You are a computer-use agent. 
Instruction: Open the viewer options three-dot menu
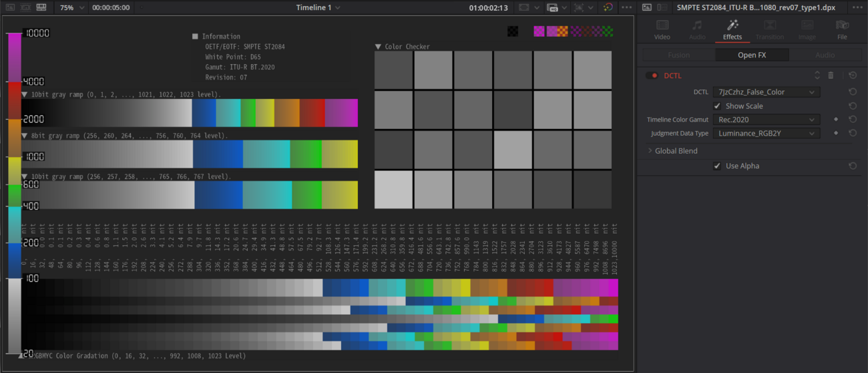point(626,7)
